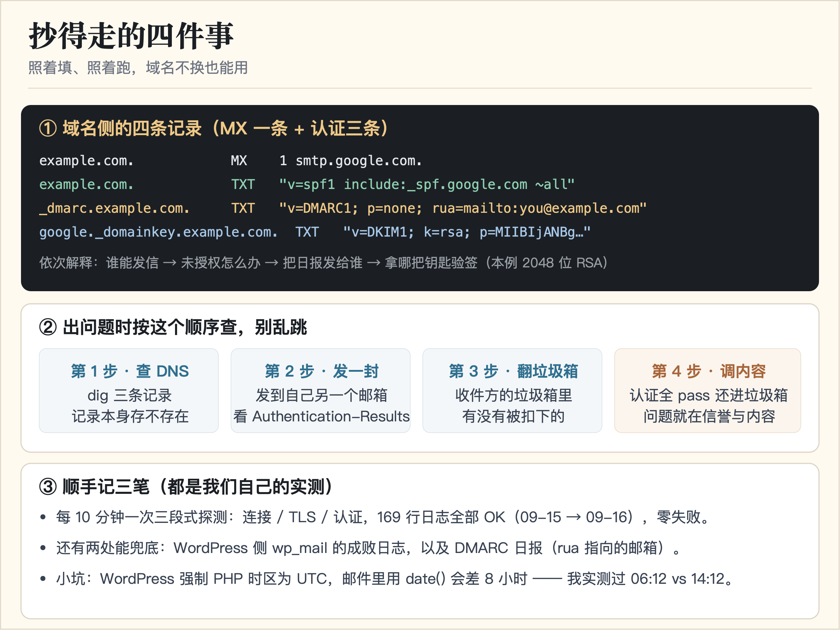Click the text dig 三条记录

pos(129,396)
